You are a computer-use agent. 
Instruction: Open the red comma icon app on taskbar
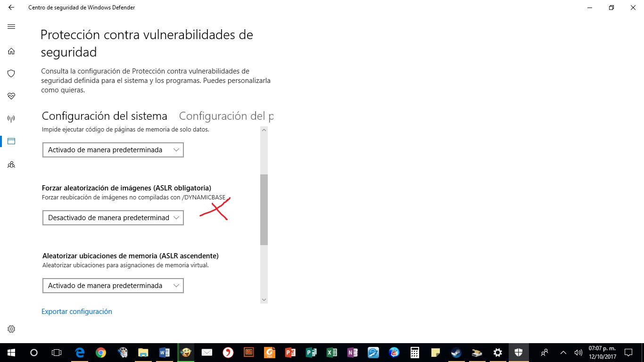click(x=228, y=353)
